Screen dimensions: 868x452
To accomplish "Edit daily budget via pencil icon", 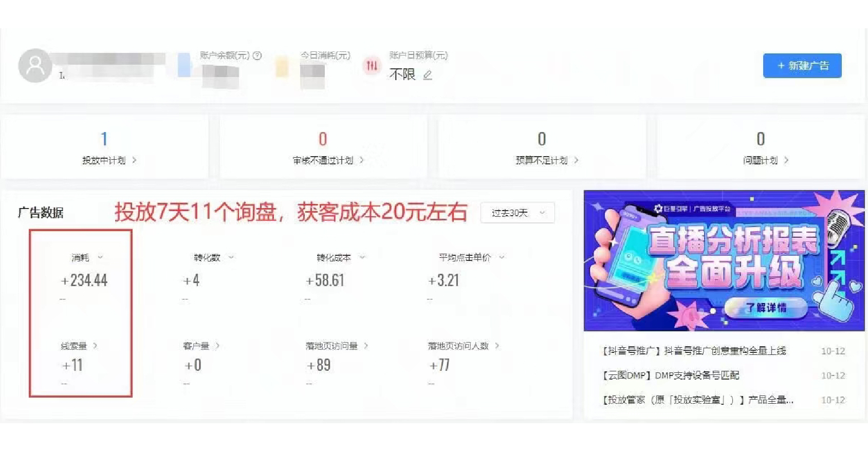I will click(x=428, y=75).
